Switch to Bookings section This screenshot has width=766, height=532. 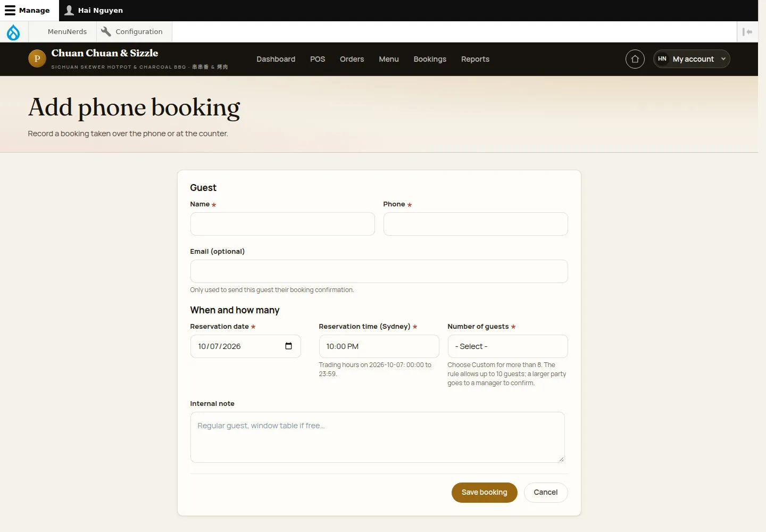pyautogui.click(x=430, y=59)
